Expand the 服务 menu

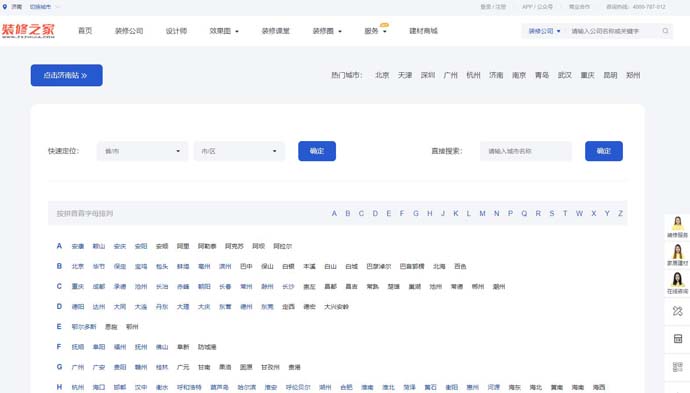(x=375, y=31)
